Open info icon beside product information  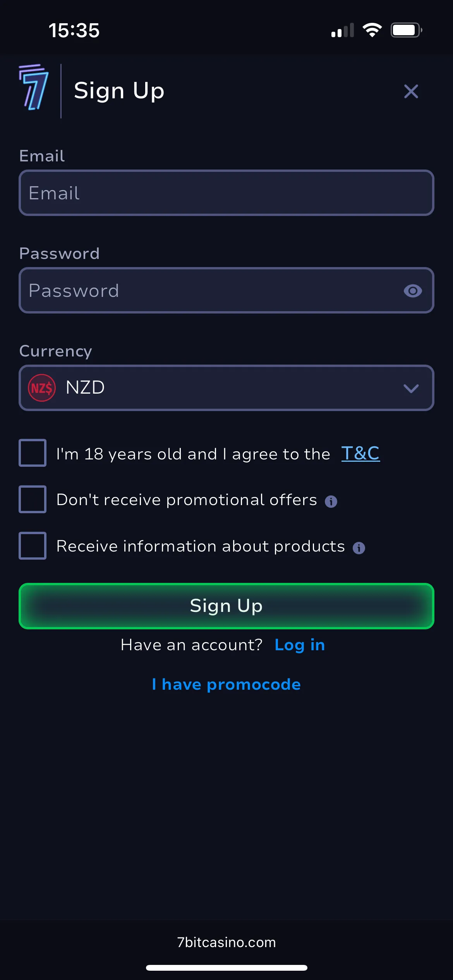coord(359,548)
